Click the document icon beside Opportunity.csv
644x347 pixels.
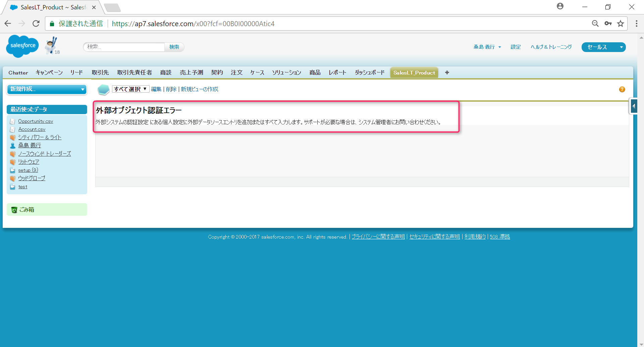[13, 121]
